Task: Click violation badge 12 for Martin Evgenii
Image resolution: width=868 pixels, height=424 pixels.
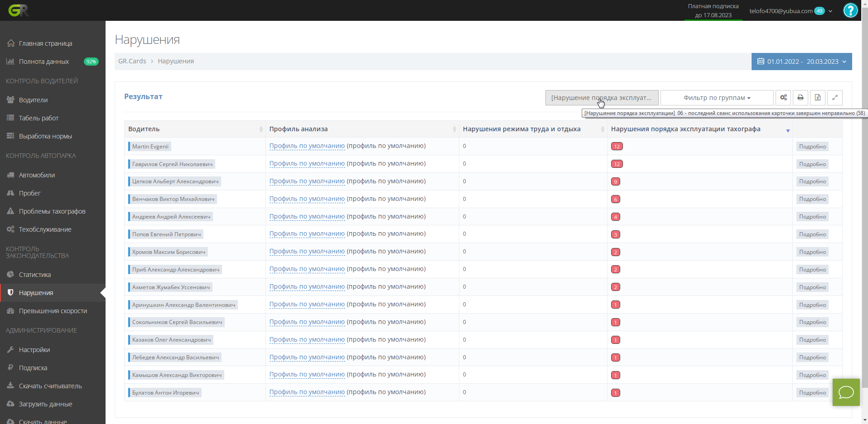Action: tap(617, 146)
